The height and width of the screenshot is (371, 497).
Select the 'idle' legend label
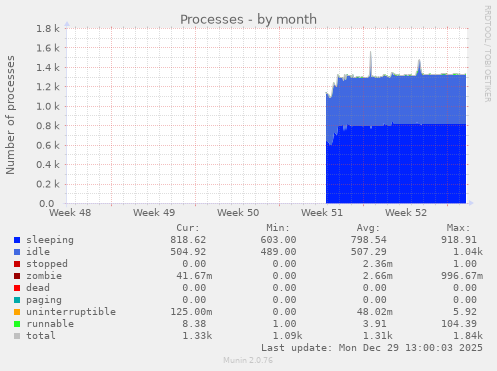(x=38, y=252)
